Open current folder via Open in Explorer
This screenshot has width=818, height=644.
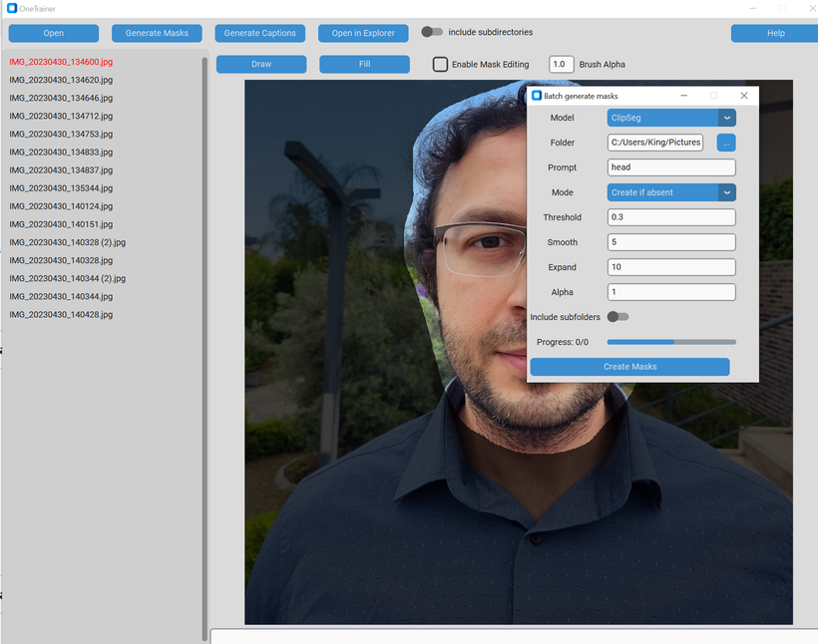[362, 32]
